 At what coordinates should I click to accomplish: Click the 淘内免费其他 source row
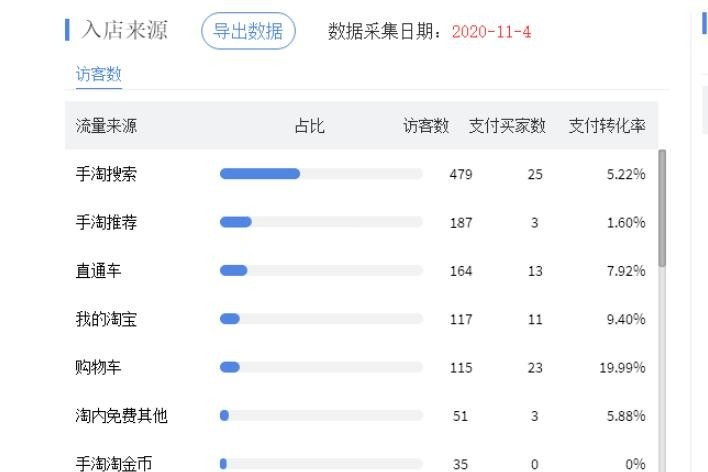(122, 416)
